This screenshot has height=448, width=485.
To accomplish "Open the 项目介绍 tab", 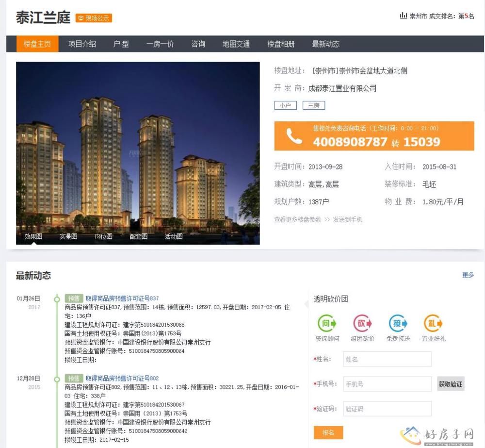I will point(82,44).
